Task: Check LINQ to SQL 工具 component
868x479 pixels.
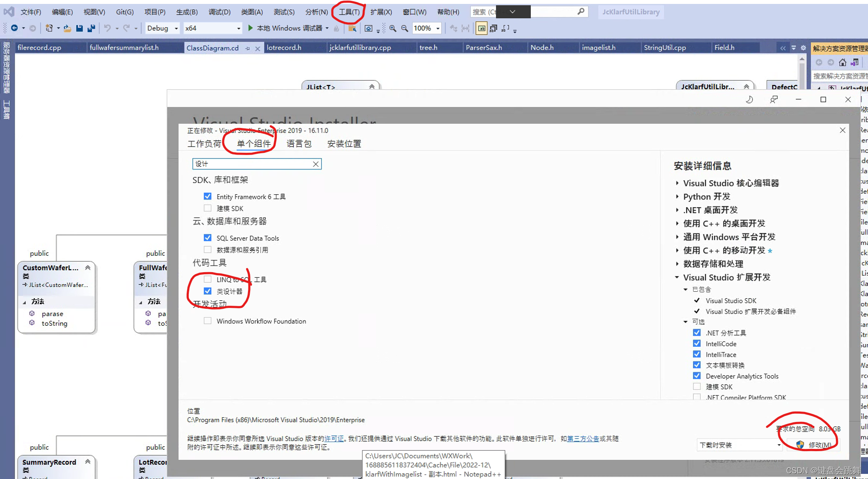Action: [x=208, y=279]
